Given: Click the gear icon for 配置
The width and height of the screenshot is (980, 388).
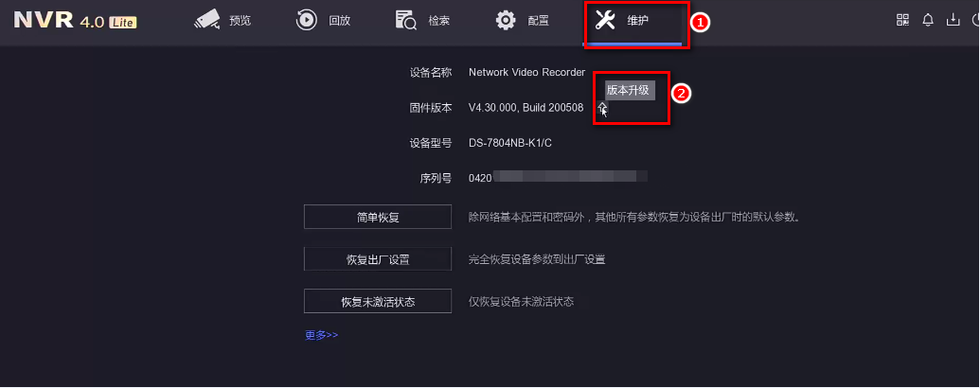Looking at the screenshot, I should point(506,20).
